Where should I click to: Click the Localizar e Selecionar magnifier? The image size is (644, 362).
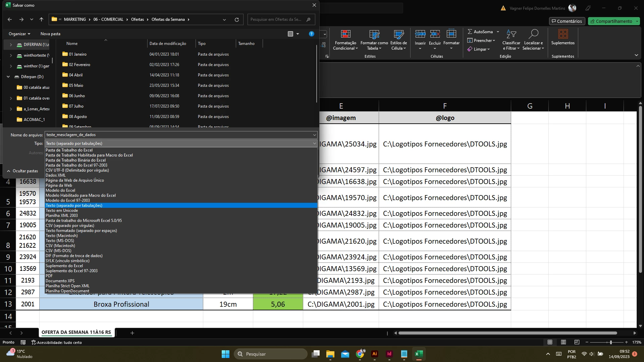click(x=533, y=34)
